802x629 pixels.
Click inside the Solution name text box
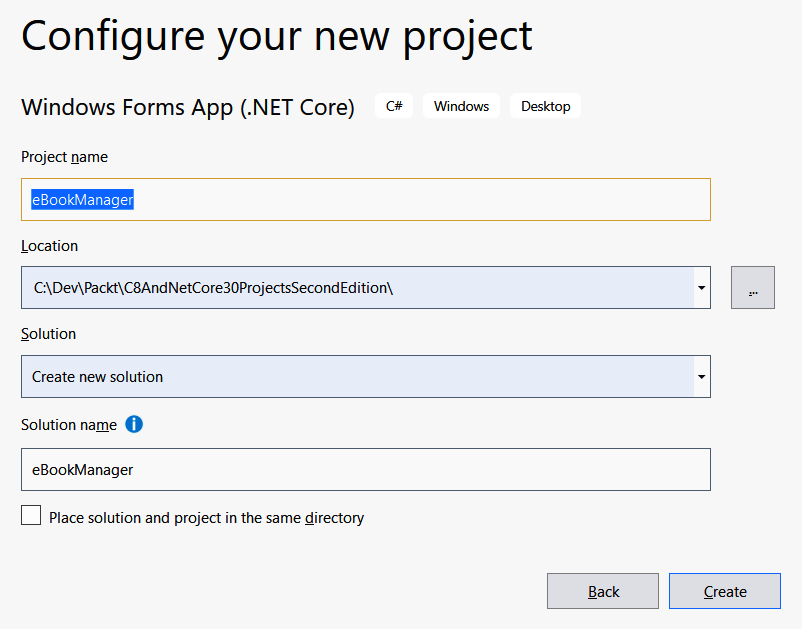pos(366,469)
